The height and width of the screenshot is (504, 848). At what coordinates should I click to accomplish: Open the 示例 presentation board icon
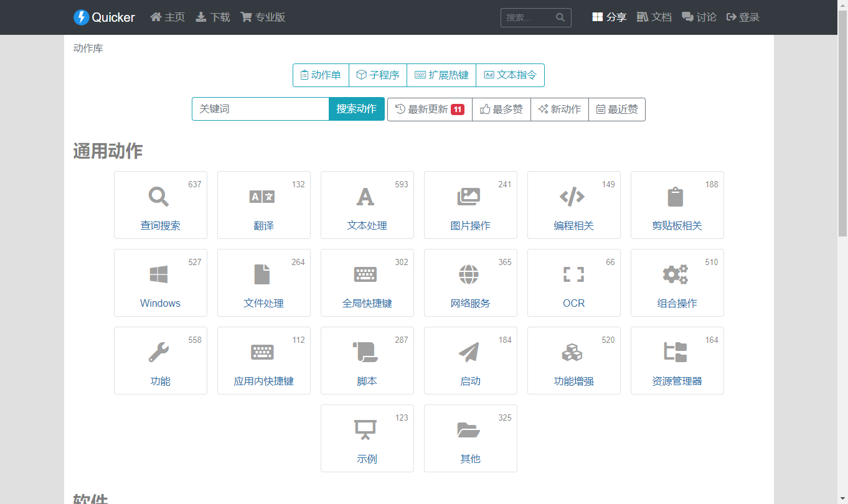click(365, 430)
